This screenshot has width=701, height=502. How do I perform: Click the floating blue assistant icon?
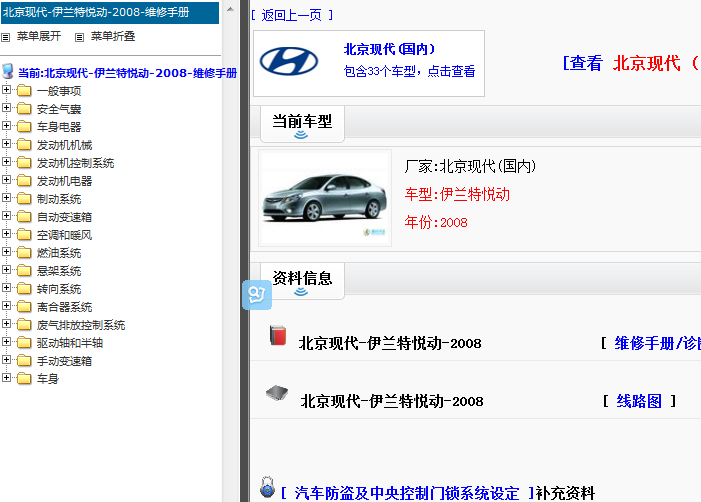coord(257,295)
